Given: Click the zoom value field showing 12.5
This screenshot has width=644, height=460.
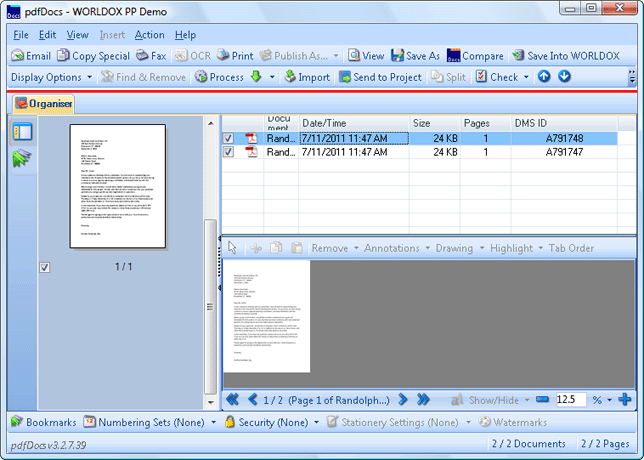Looking at the screenshot, I should pyautogui.click(x=570, y=399).
